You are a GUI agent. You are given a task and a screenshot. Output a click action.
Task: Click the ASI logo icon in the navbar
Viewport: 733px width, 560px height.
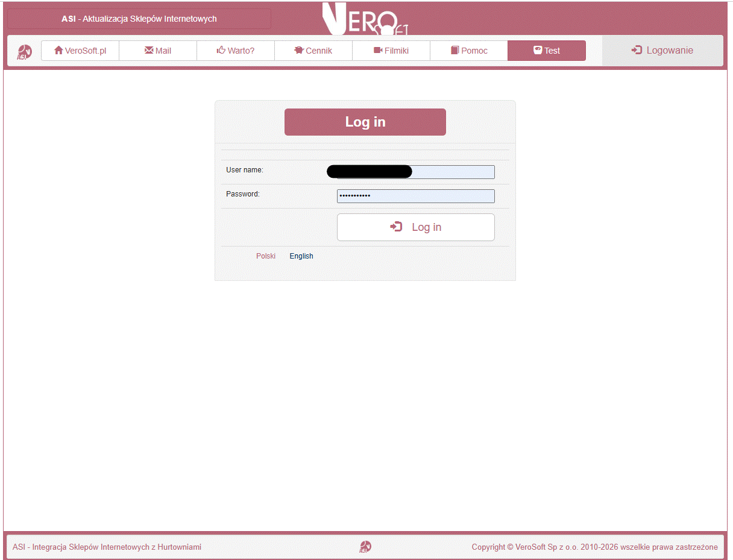(x=24, y=51)
